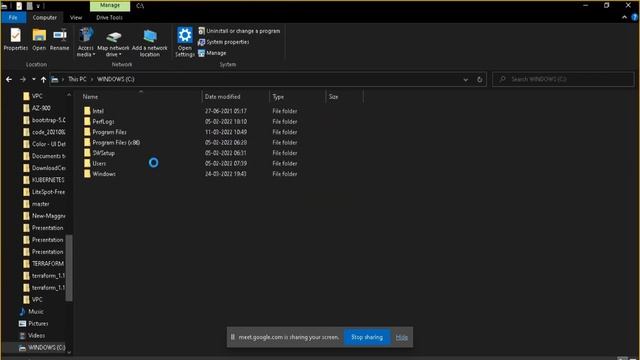Open the Access media dropdown
Image resolution: width=640 pixels, height=360 pixels.
tap(86, 42)
